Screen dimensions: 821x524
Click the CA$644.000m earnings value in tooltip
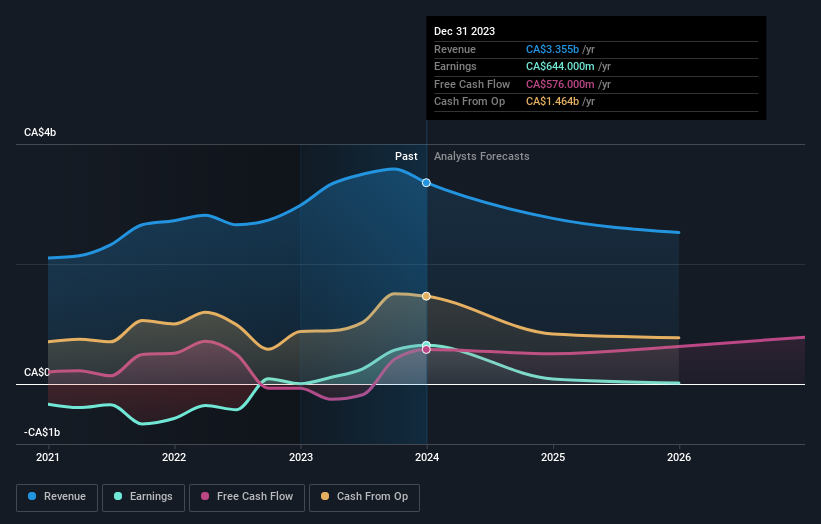[560, 66]
